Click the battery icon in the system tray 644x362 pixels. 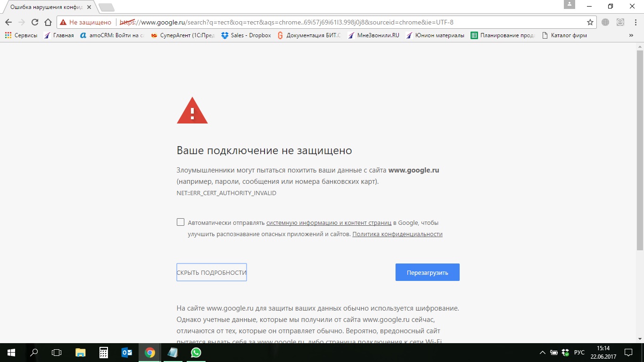pyautogui.click(x=554, y=353)
